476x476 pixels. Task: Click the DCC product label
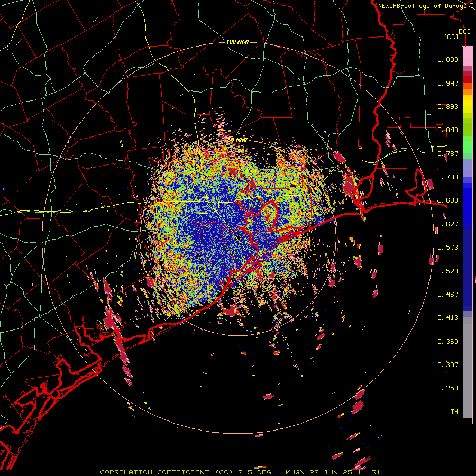[x=464, y=32]
